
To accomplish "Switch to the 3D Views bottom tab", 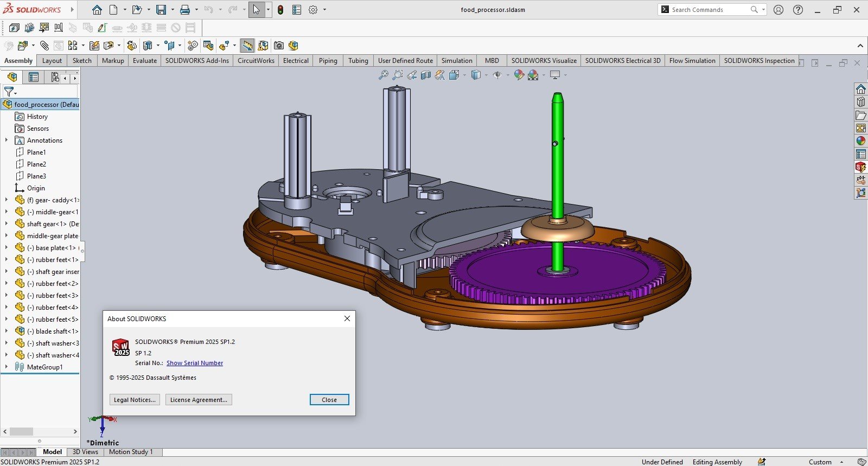I will point(85,452).
